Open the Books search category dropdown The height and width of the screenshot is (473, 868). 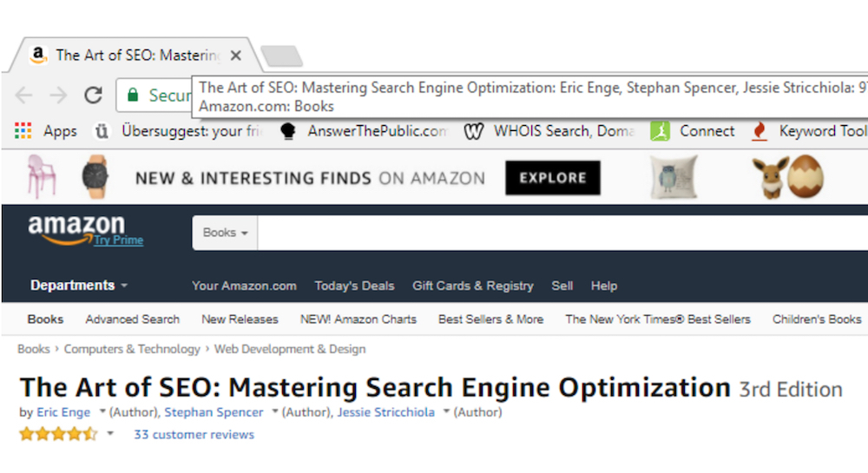click(225, 233)
